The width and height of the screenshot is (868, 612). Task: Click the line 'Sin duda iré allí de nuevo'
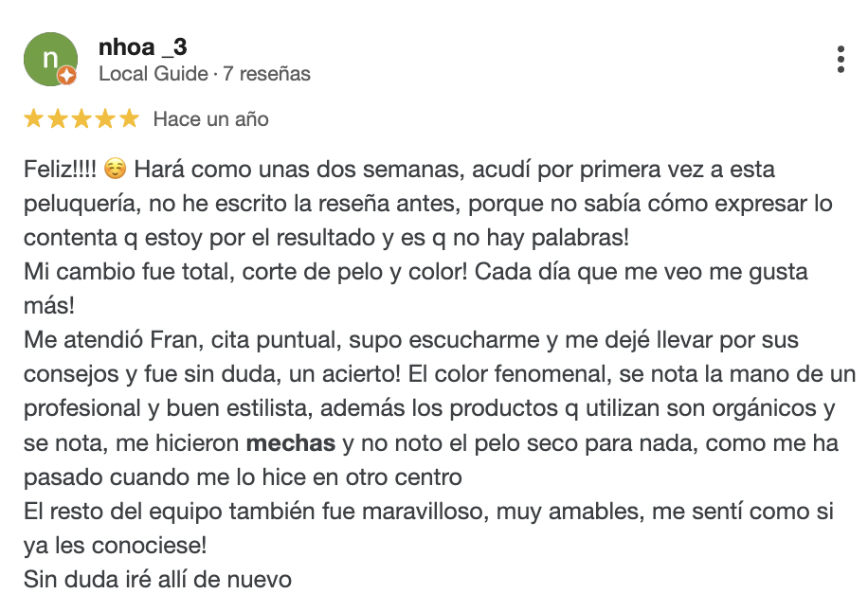click(x=157, y=579)
